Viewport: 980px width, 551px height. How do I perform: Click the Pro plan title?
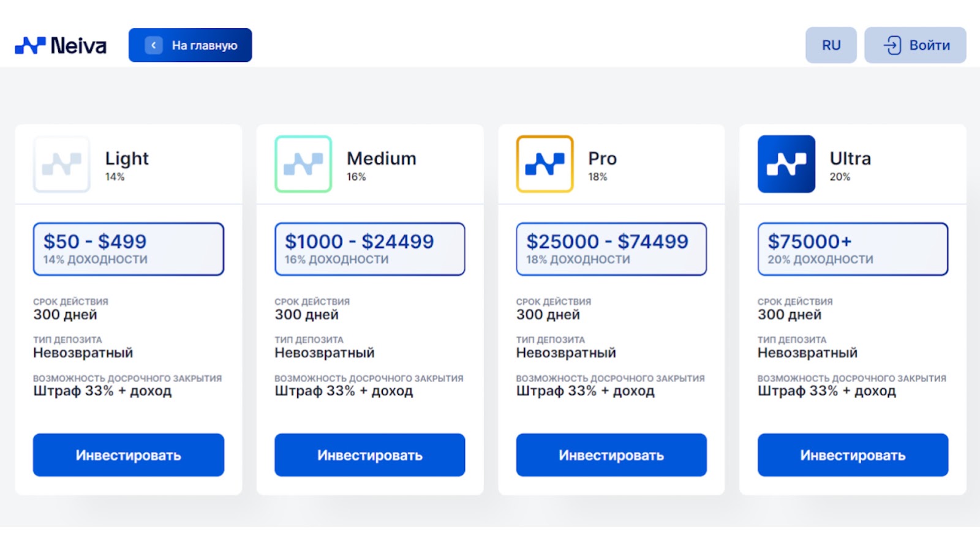(602, 159)
